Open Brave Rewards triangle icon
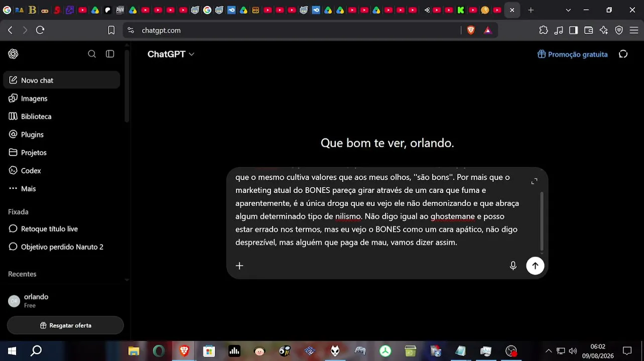The width and height of the screenshot is (644, 361). (x=487, y=30)
